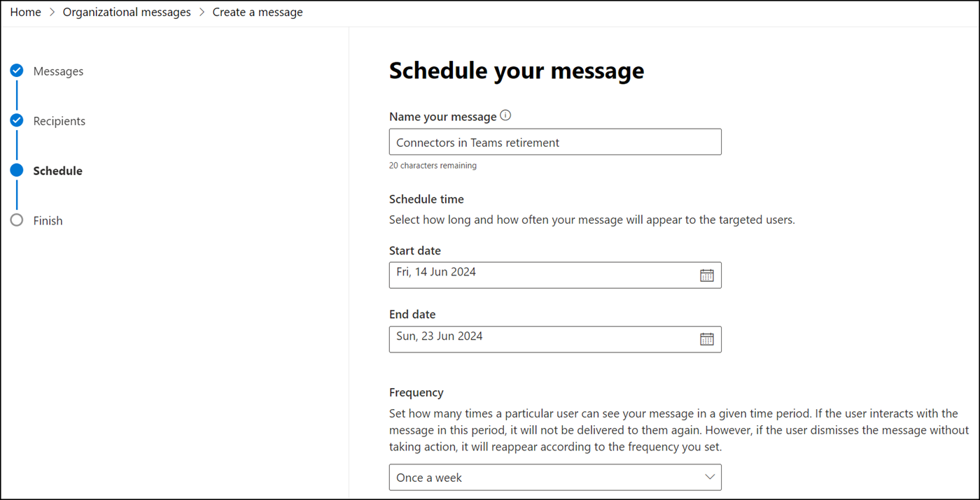Click the info icon beside Name your message

point(505,115)
